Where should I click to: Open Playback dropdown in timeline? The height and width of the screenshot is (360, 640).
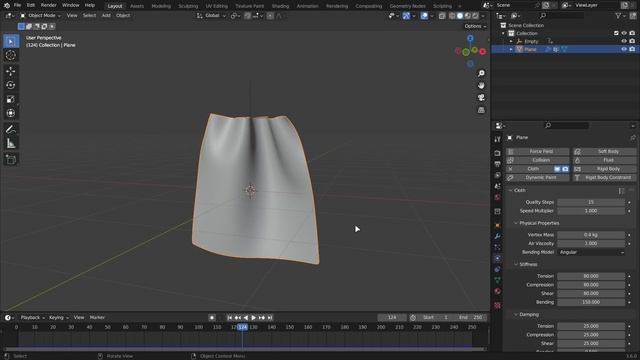coord(33,318)
